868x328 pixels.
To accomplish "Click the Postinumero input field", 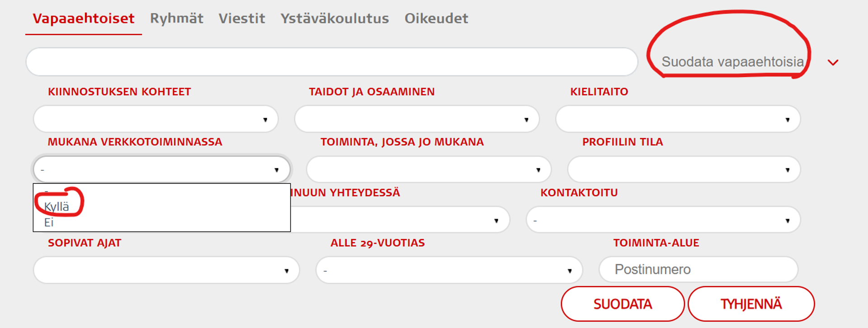I will (698, 270).
